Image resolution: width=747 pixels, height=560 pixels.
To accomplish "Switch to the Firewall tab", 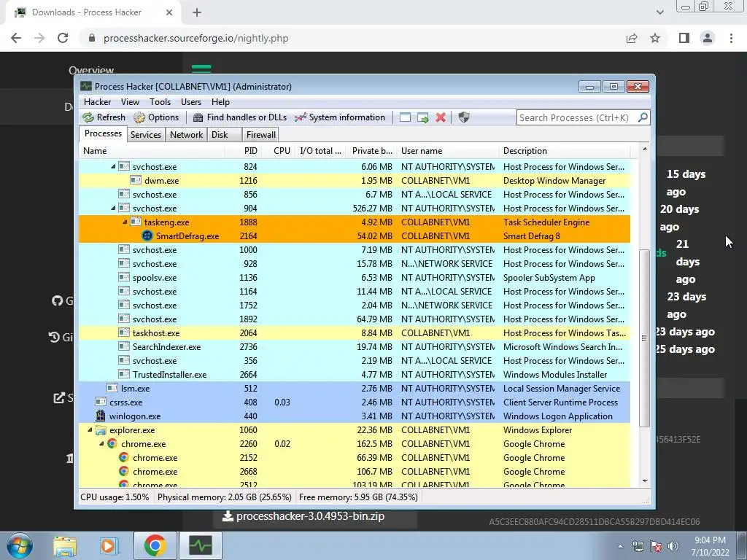I will (x=260, y=135).
